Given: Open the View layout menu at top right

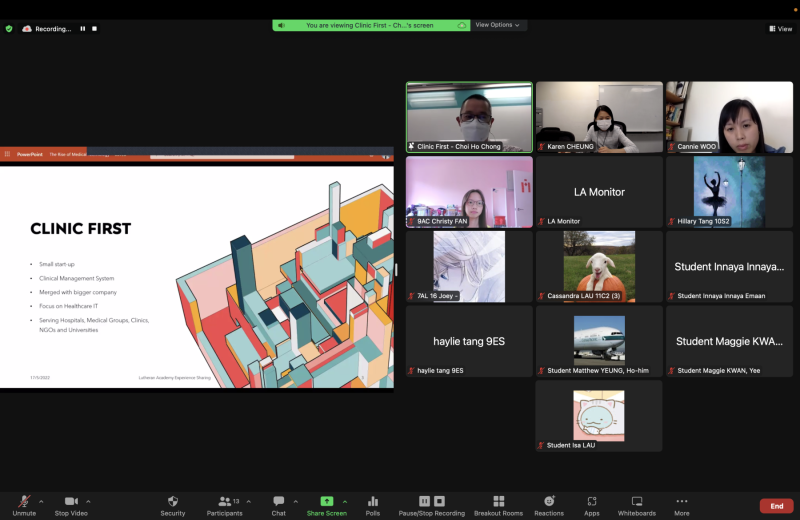Looking at the screenshot, I should (781, 29).
